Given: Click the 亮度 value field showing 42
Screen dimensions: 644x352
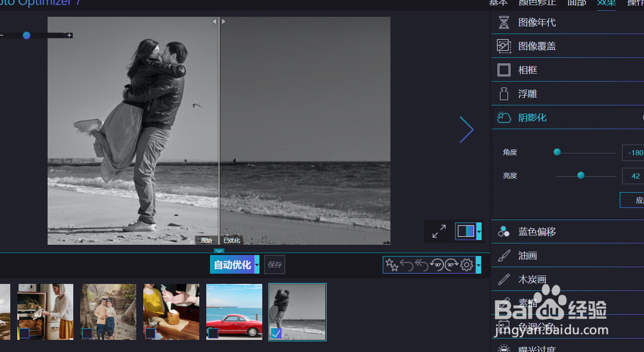Looking at the screenshot, I should click(633, 176).
